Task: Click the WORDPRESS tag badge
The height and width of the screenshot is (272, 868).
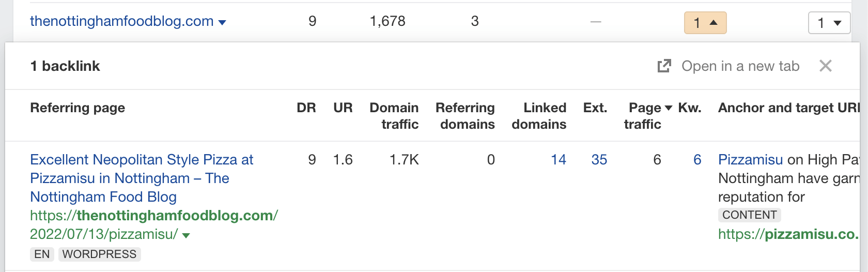Action: [x=99, y=254]
